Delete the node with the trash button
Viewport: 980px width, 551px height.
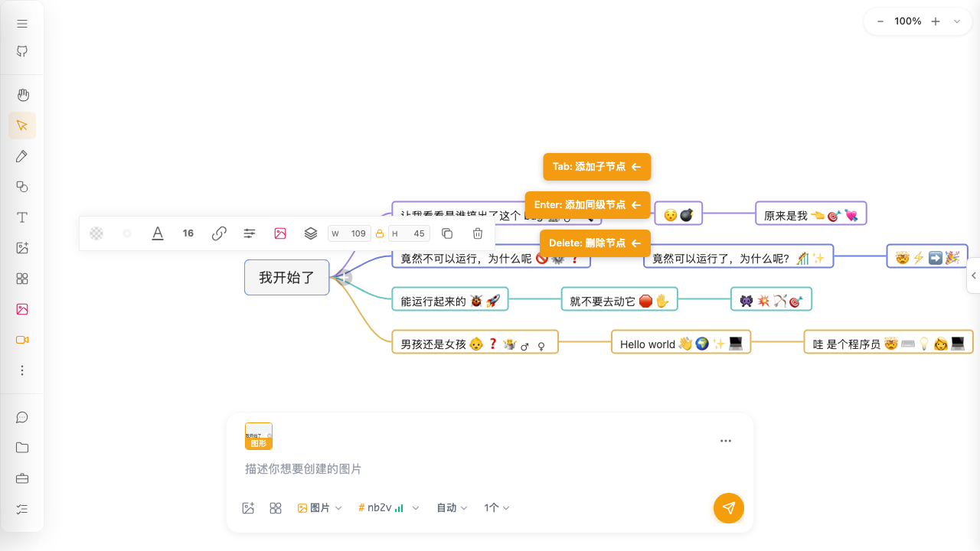[x=478, y=233]
